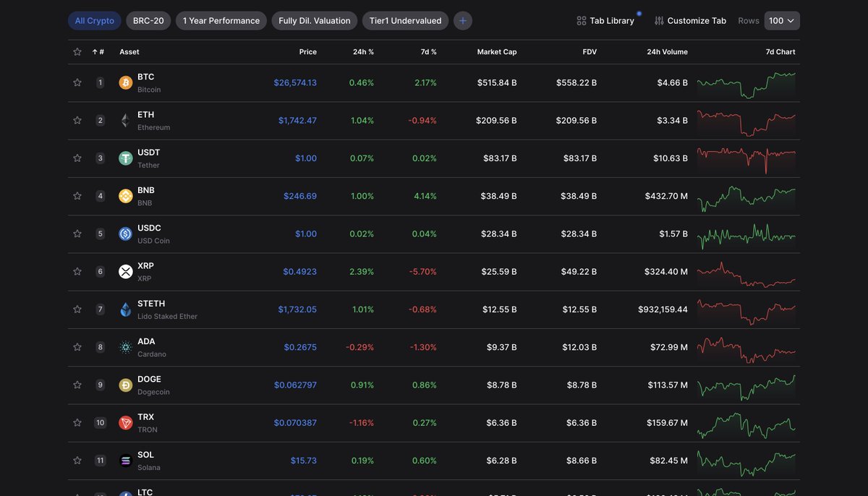Sort by 24h % column header
The width and height of the screenshot is (868, 496).
point(363,52)
